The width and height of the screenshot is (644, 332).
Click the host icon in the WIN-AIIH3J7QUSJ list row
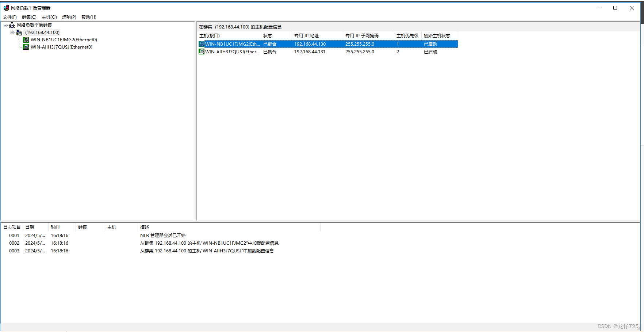pyautogui.click(x=202, y=51)
